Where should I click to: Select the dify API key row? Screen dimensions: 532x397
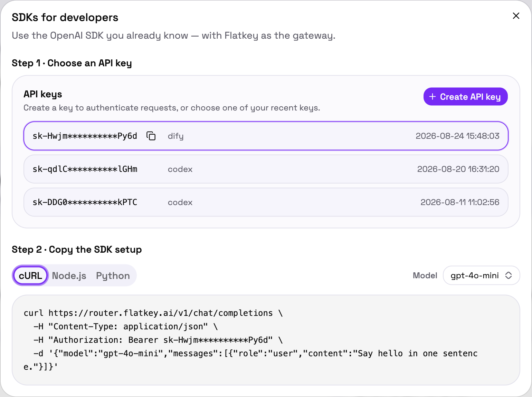pos(266,136)
